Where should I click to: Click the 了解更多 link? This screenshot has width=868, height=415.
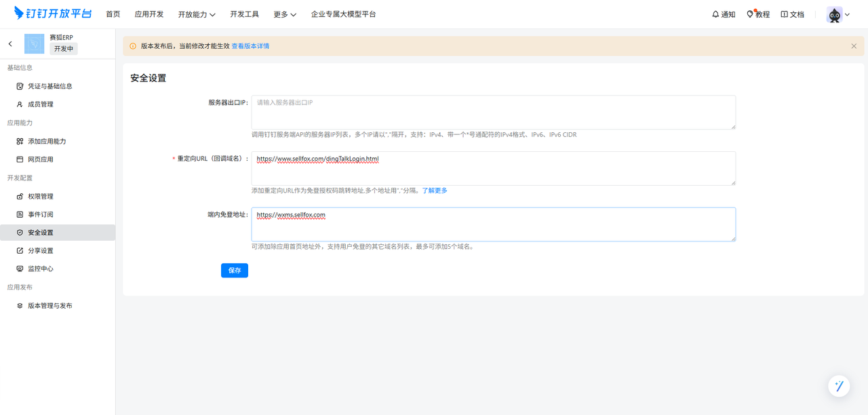click(x=435, y=191)
